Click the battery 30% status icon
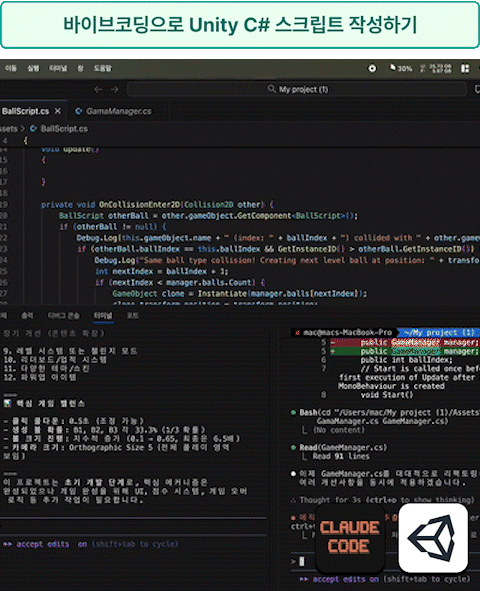 click(x=401, y=68)
